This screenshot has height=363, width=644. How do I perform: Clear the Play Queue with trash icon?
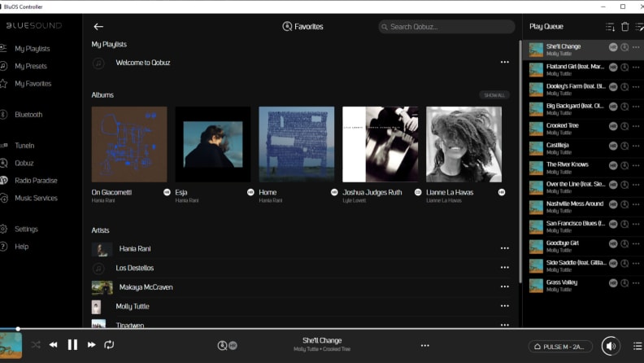tap(625, 27)
